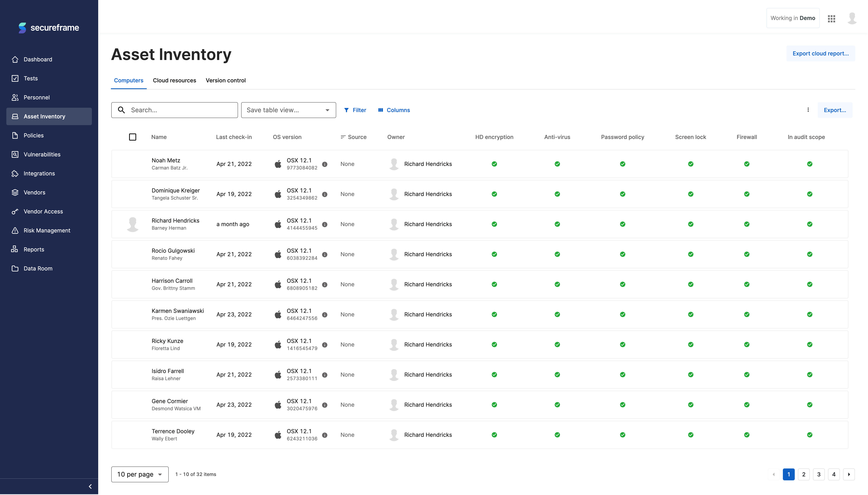The width and height of the screenshot is (868, 495).
Task: Click Export cloud report button
Action: point(820,53)
